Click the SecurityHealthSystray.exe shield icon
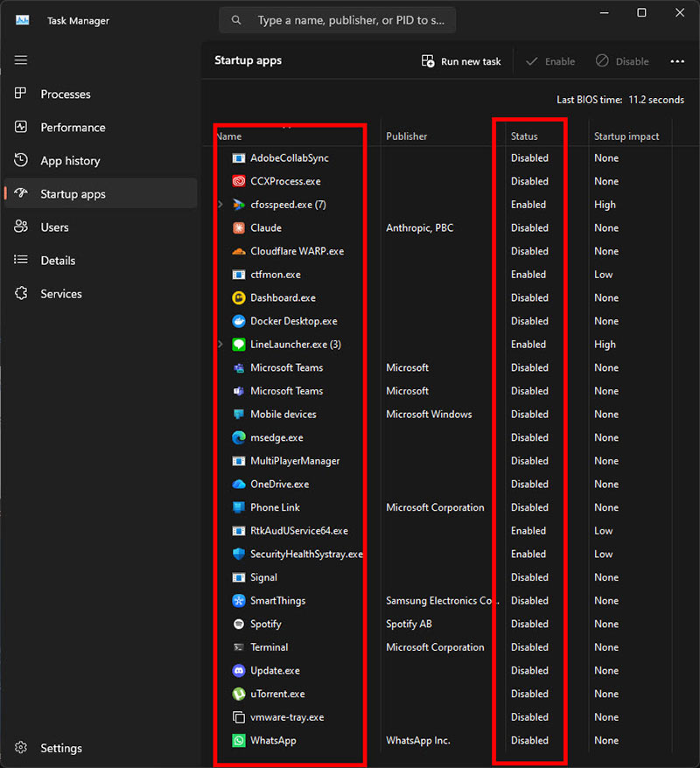The height and width of the screenshot is (768, 700). [239, 554]
